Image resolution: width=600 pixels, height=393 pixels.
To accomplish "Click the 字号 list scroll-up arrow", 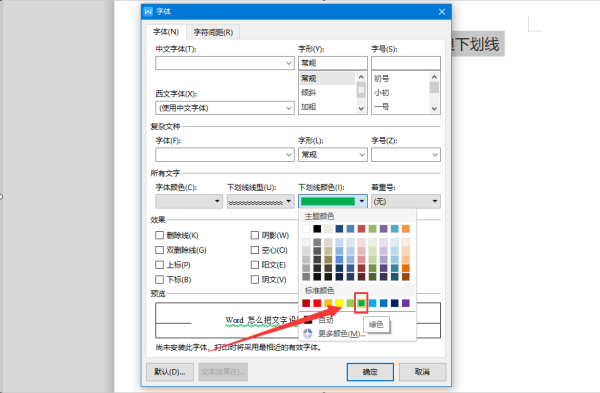I will [434, 77].
